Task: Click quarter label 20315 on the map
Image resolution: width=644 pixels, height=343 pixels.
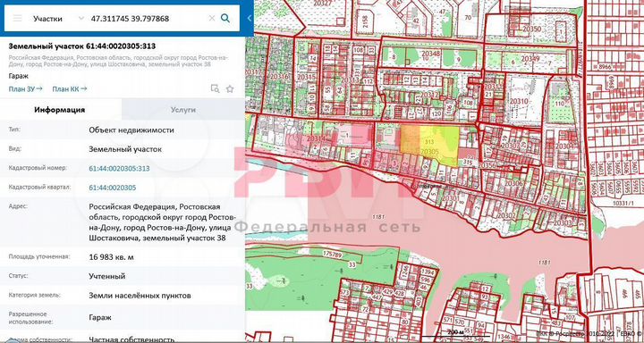Action: (x=307, y=77)
